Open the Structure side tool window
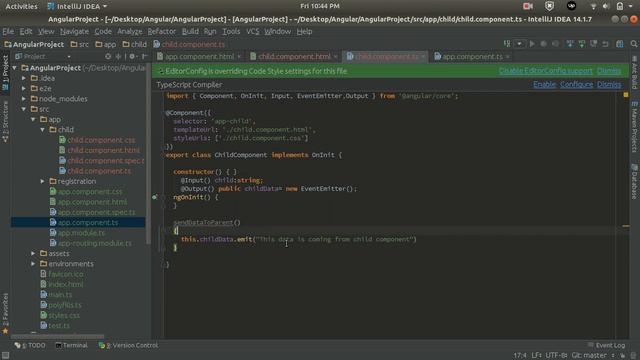Viewport: 640px width, 360px height. 5,122
